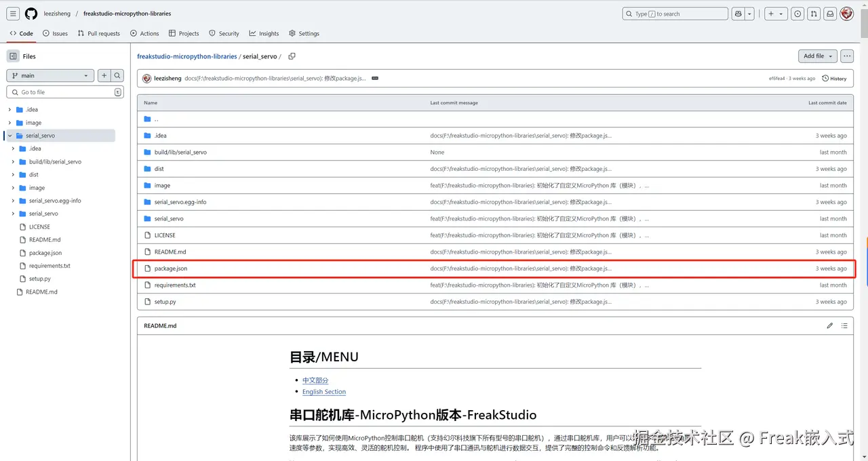This screenshot has width=868, height=461.
Task: Open the main branch selector dropdown
Action: (x=50, y=76)
